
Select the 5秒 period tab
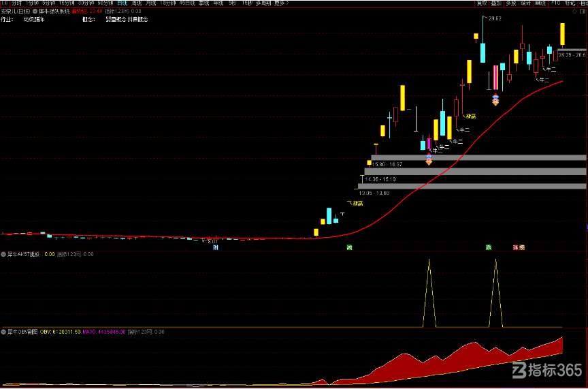tap(233, 3)
